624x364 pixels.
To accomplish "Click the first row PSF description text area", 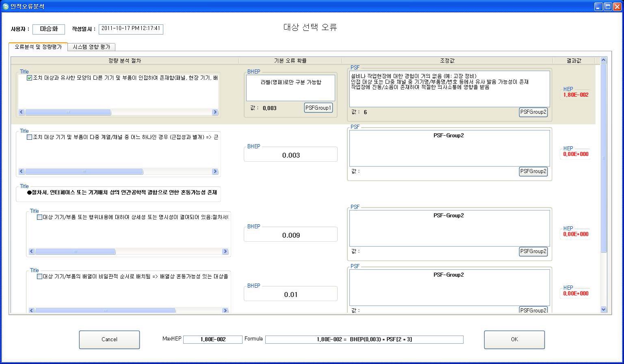I will click(449, 89).
